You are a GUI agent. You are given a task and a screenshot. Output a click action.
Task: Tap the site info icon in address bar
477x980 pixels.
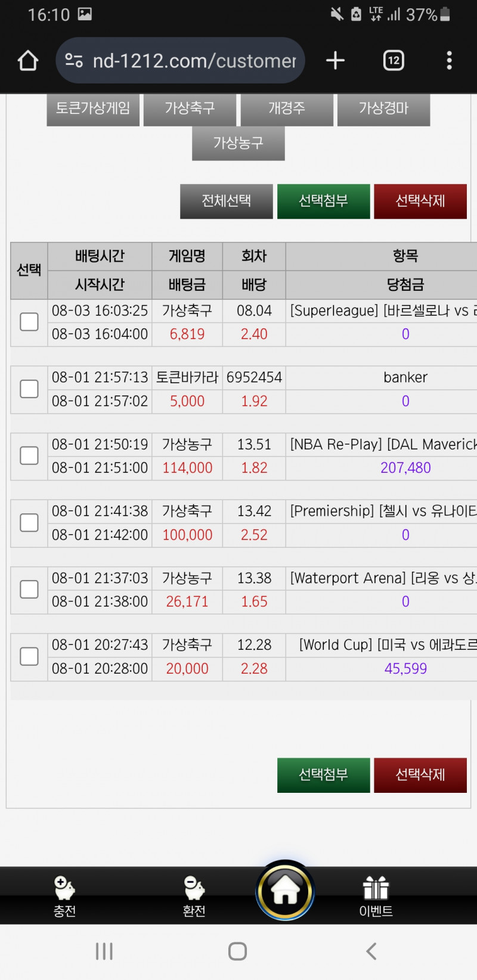[74, 60]
